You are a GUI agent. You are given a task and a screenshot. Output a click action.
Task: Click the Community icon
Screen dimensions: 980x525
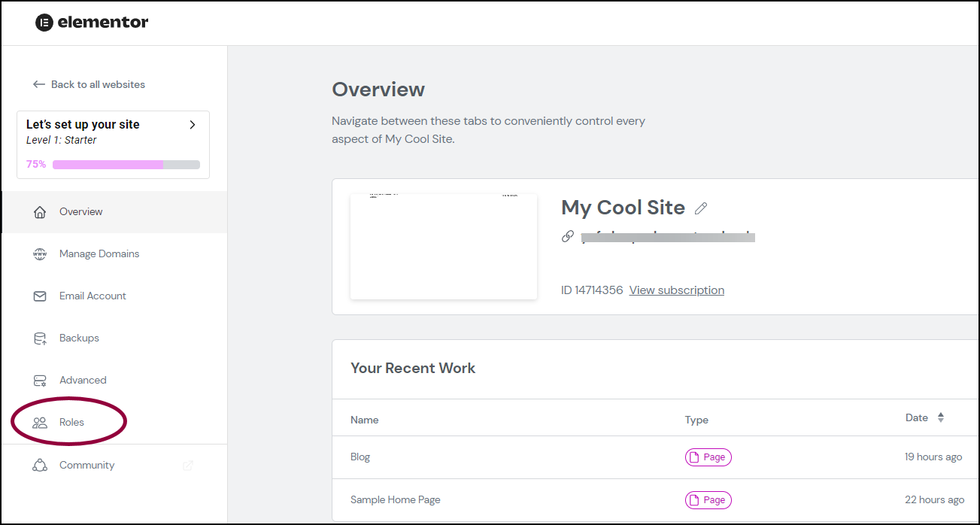(40, 465)
